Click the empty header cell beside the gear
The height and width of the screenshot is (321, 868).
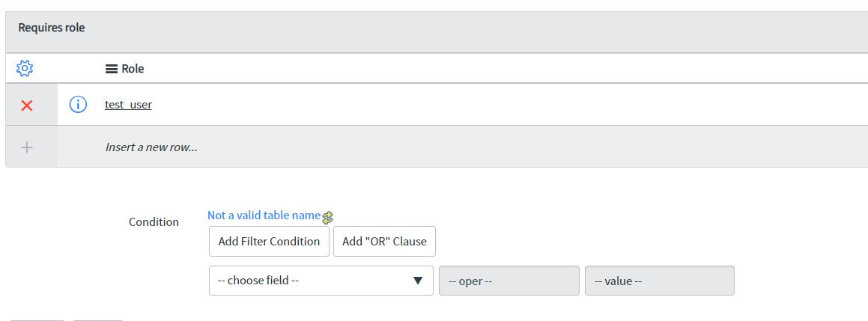(x=77, y=69)
